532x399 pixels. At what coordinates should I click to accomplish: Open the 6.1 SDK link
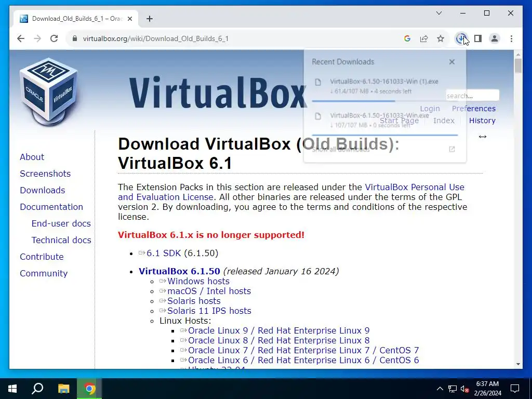pyautogui.click(x=164, y=253)
